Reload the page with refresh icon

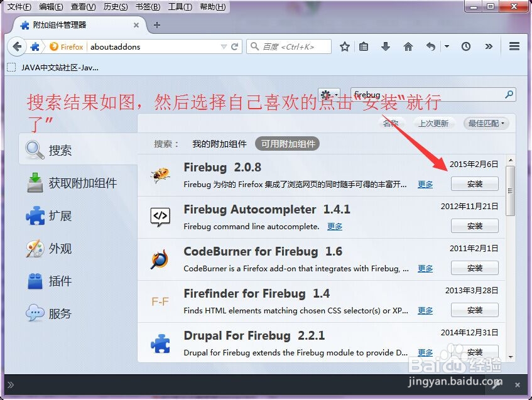pos(234,46)
